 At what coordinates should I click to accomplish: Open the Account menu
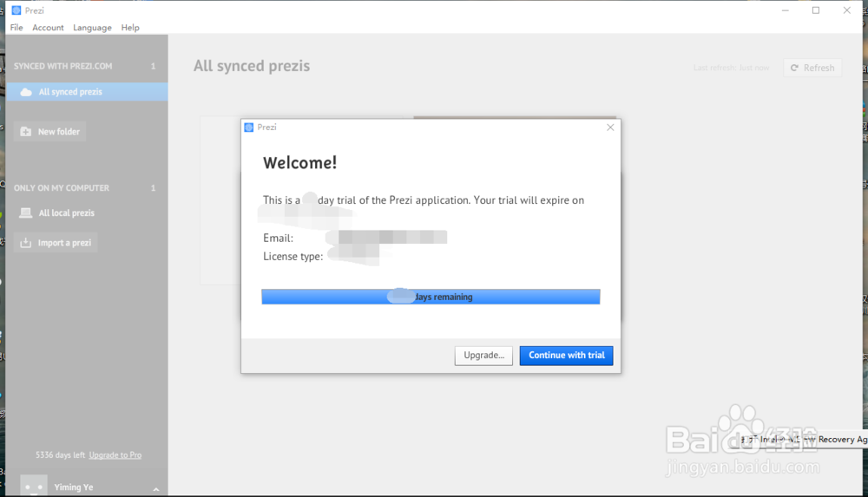(x=48, y=28)
